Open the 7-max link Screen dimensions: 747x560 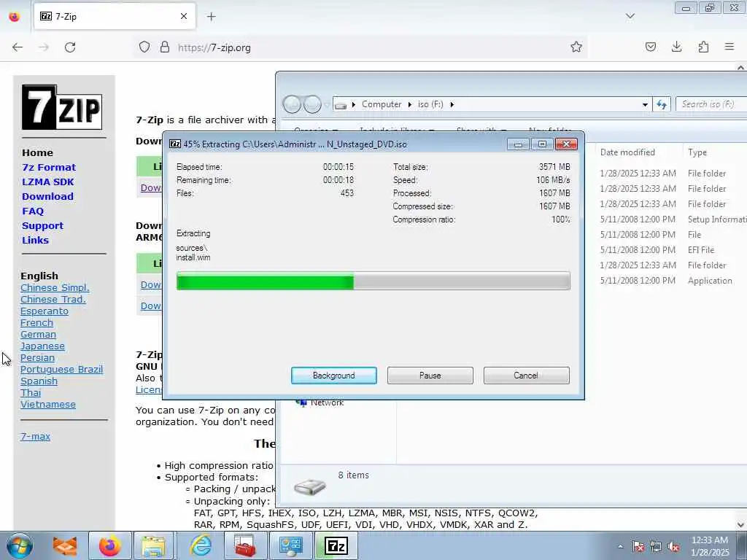[x=35, y=436]
